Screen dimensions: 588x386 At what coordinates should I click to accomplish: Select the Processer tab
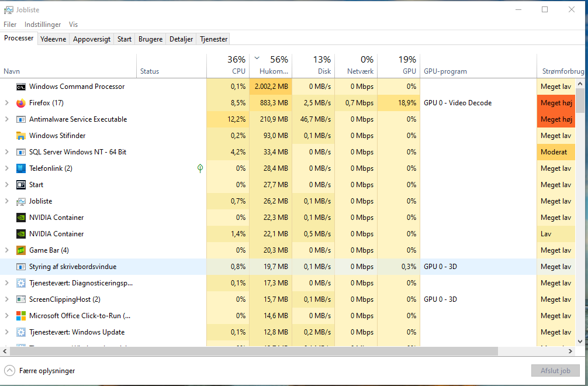pyautogui.click(x=19, y=38)
